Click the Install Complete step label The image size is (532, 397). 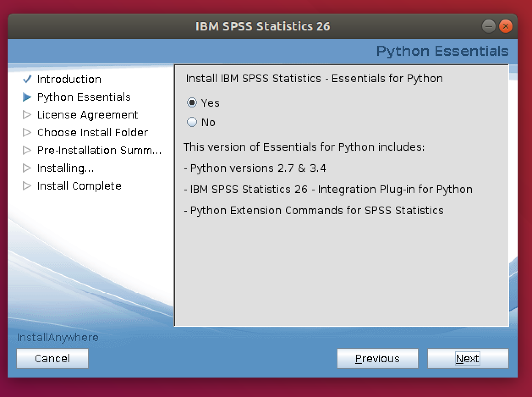79,186
